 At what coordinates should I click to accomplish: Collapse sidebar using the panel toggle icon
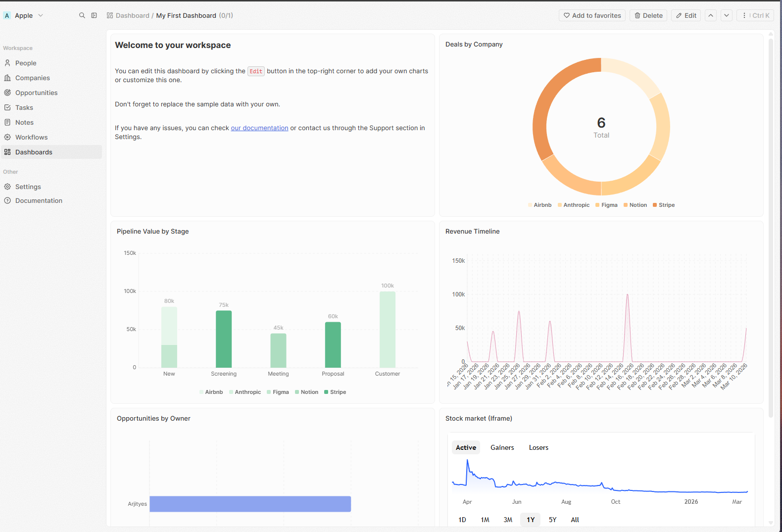point(94,15)
